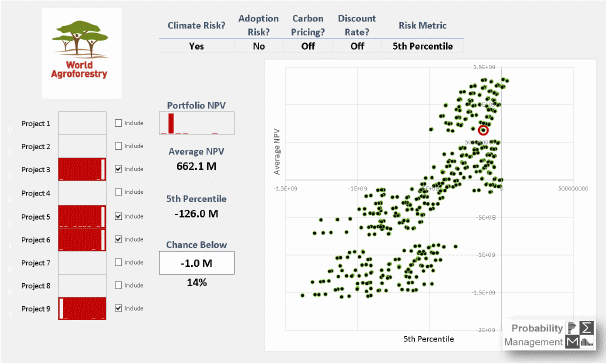Screen dimensions: 606x363
Task: Open the Adoption Risk 'No' dropdown cell
Action: click(x=259, y=46)
